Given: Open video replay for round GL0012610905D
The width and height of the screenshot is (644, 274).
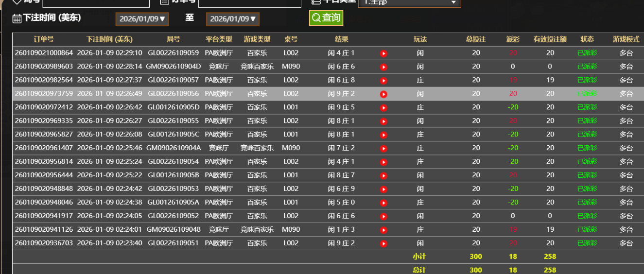Looking at the screenshot, I should click(x=383, y=108).
